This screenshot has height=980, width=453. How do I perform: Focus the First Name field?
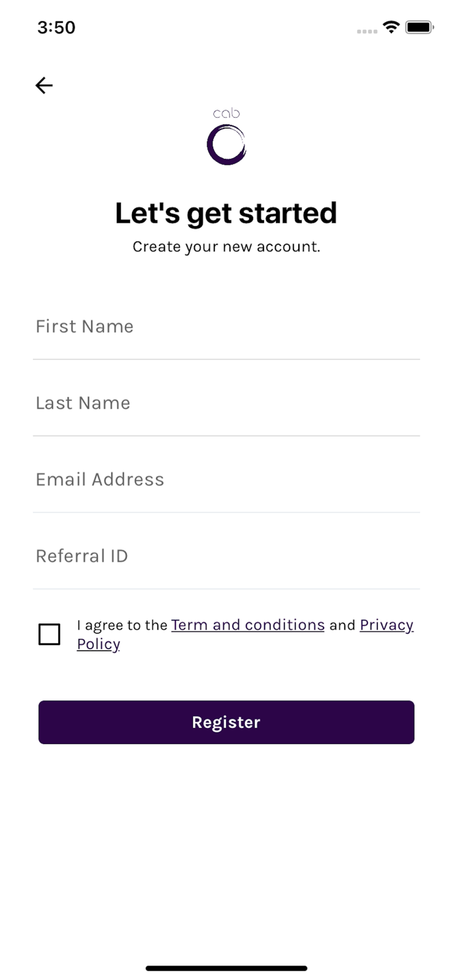(x=226, y=327)
